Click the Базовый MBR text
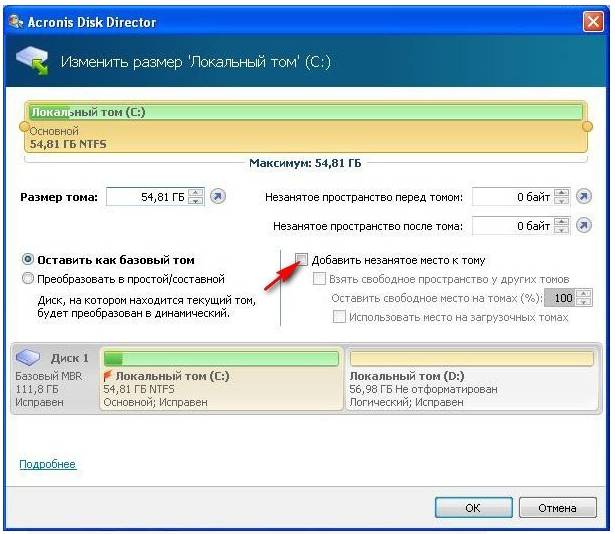Image resolution: width=615 pixels, height=534 pixels. [49, 376]
